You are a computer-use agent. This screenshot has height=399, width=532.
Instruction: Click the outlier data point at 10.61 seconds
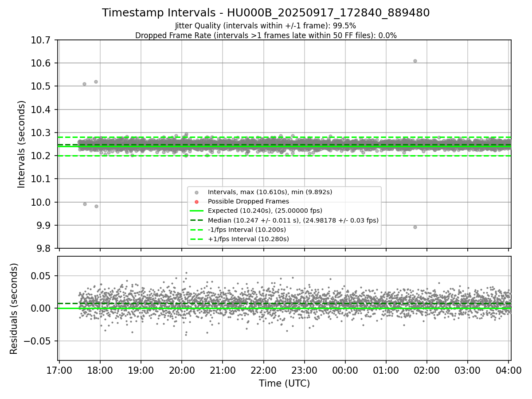click(x=415, y=61)
